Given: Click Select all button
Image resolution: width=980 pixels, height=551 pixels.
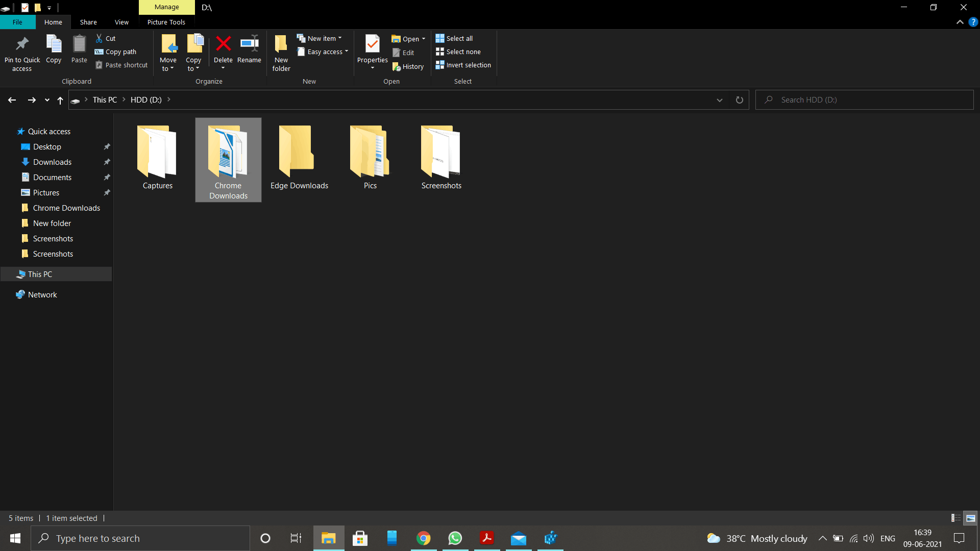Looking at the screenshot, I should pyautogui.click(x=454, y=38).
